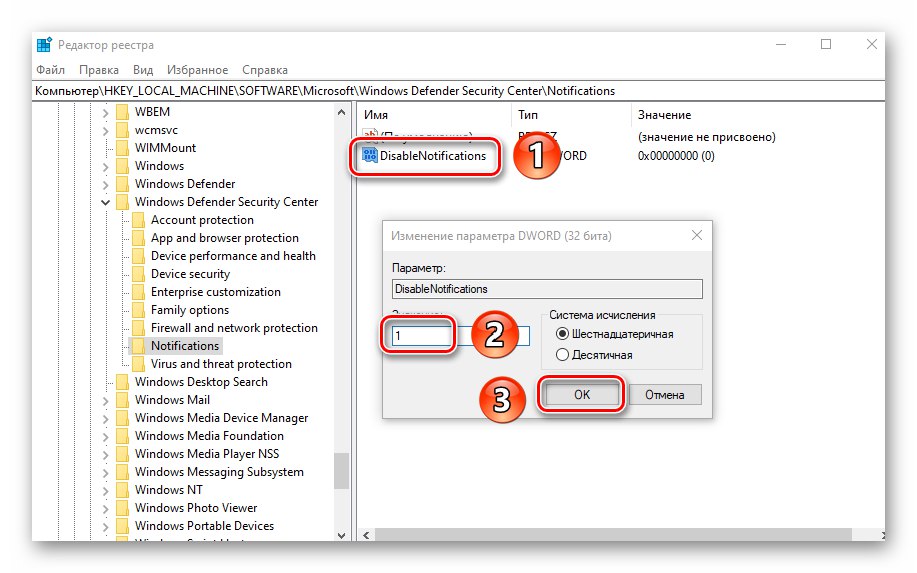Select the Family options tree item
Screen dimensions: 917x573
coord(189,310)
